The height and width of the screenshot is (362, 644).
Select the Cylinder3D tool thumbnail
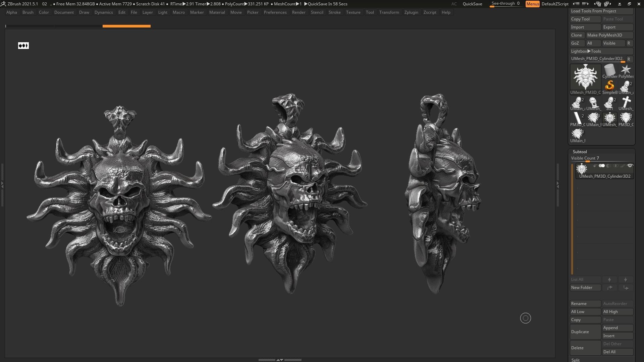coord(609,71)
